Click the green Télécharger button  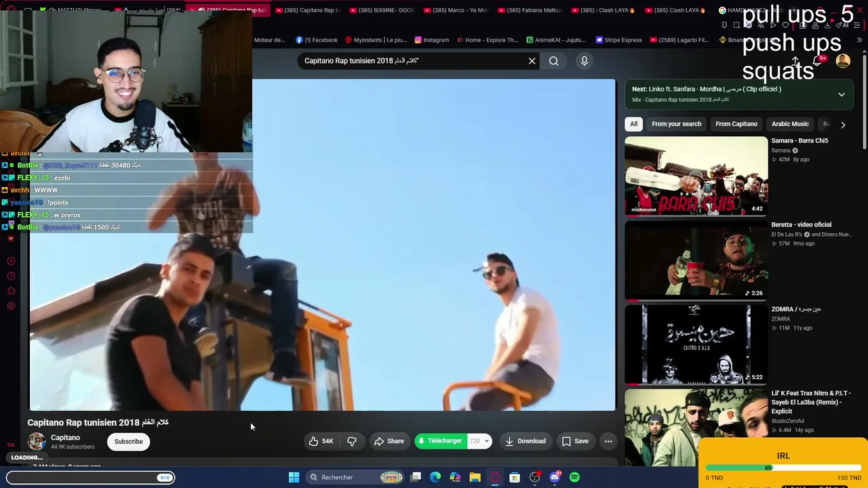(441, 441)
